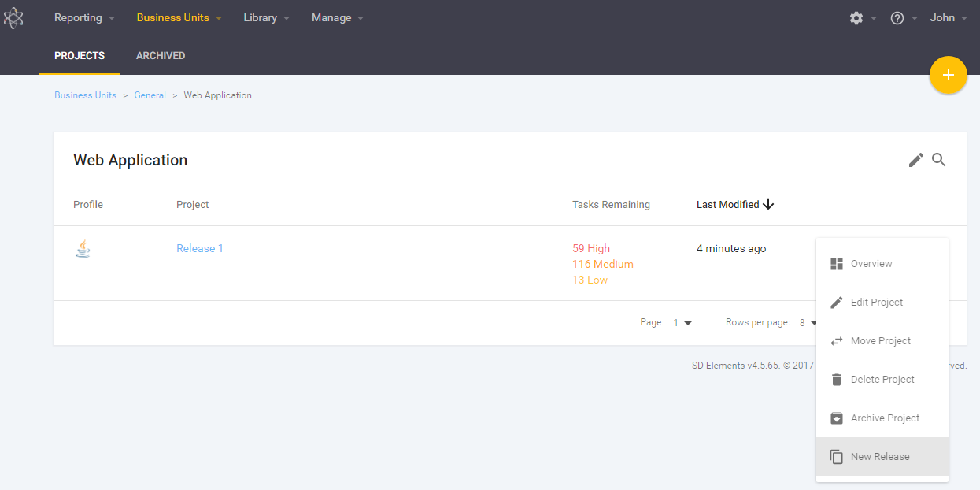The height and width of the screenshot is (490, 980).
Task: Click the search magnifier icon
Action: tap(939, 160)
